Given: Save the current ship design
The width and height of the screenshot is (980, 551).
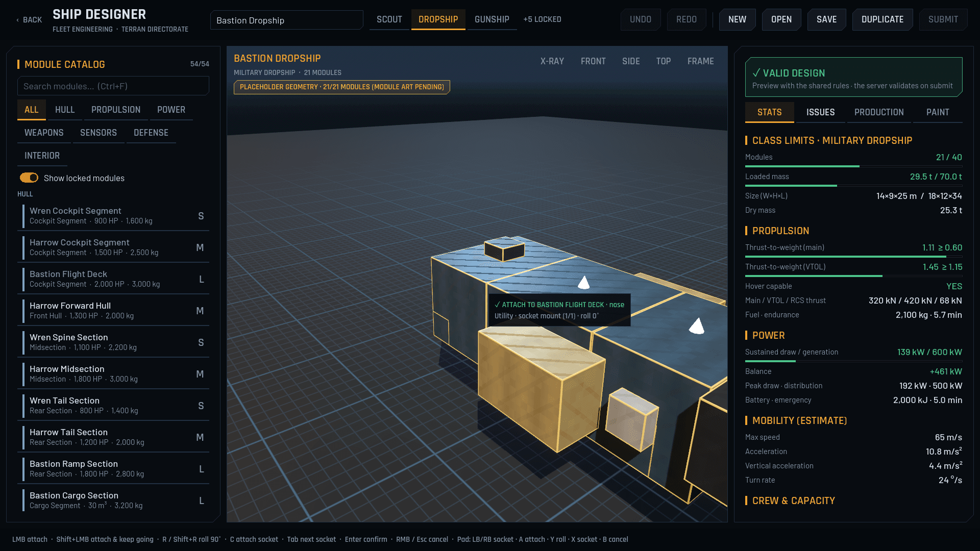Looking at the screenshot, I should tap(826, 19).
